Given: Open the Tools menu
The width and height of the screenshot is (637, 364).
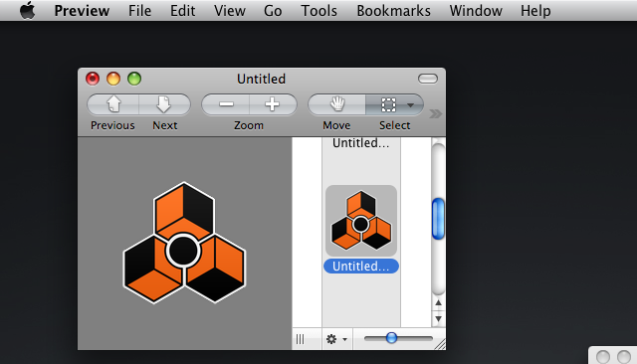Looking at the screenshot, I should (318, 11).
